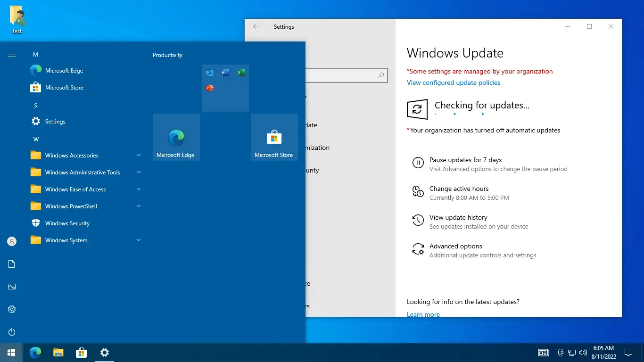Expand the Windows Ease of Access chevron
The width and height of the screenshot is (644, 362).
click(139, 189)
